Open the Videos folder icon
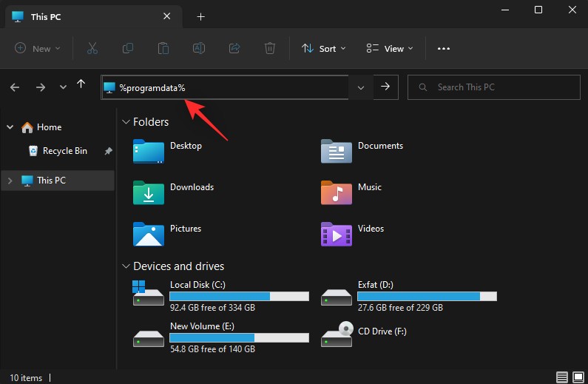The image size is (588, 384). point(337,234)
